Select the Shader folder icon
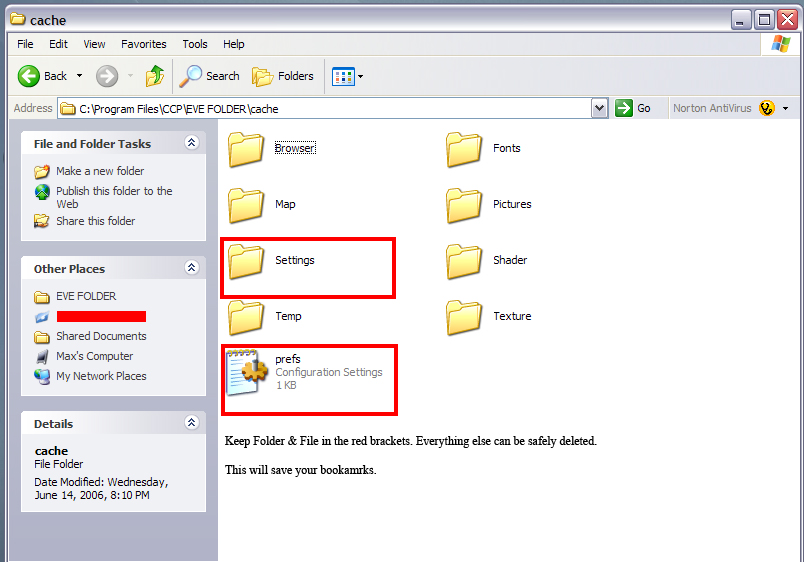Screen dimensions: 804x562 464,261
